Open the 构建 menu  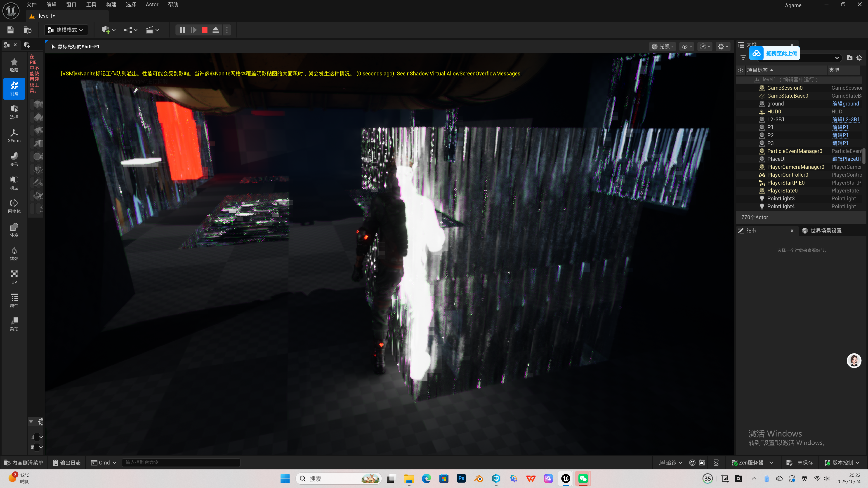(111, 5)
